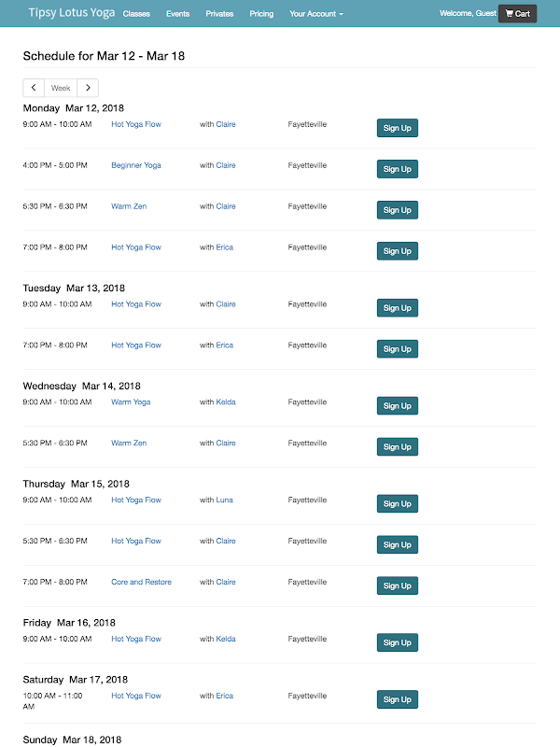
Task: Go to the Privates page
Action: (x=219, y=14)
